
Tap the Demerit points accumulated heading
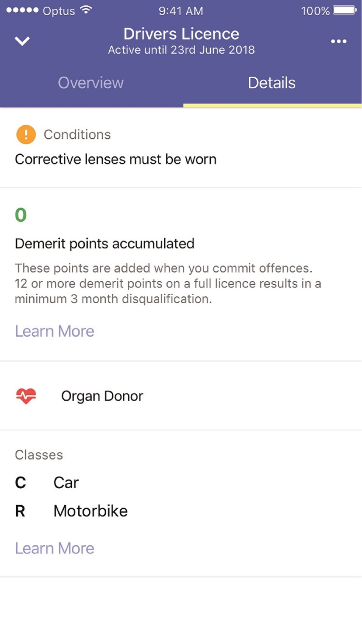105,244
